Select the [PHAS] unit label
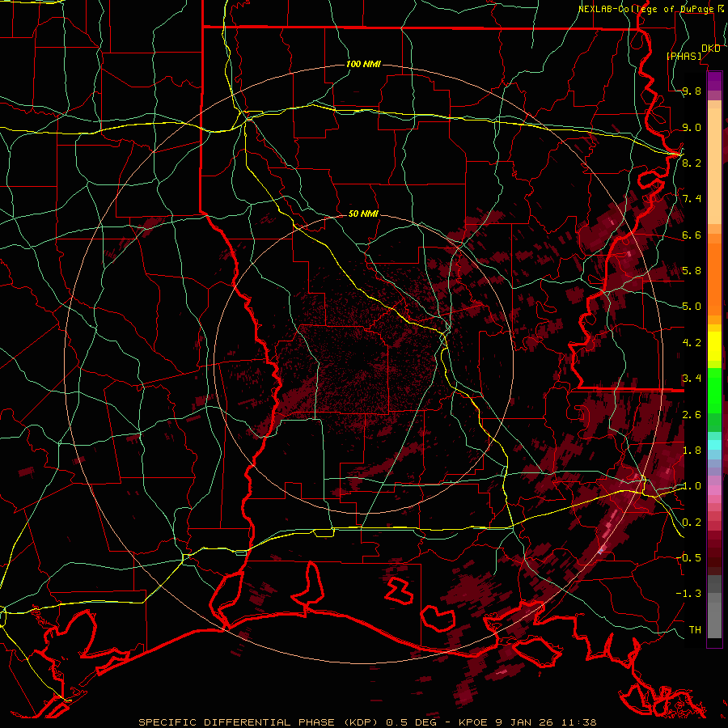 pos(684,56)
